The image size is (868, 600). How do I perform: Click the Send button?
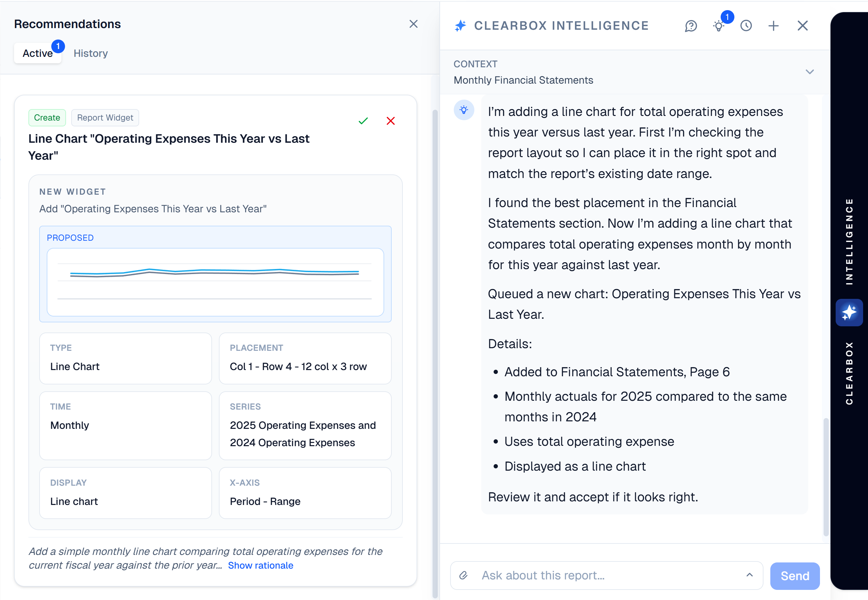point(795,576)
